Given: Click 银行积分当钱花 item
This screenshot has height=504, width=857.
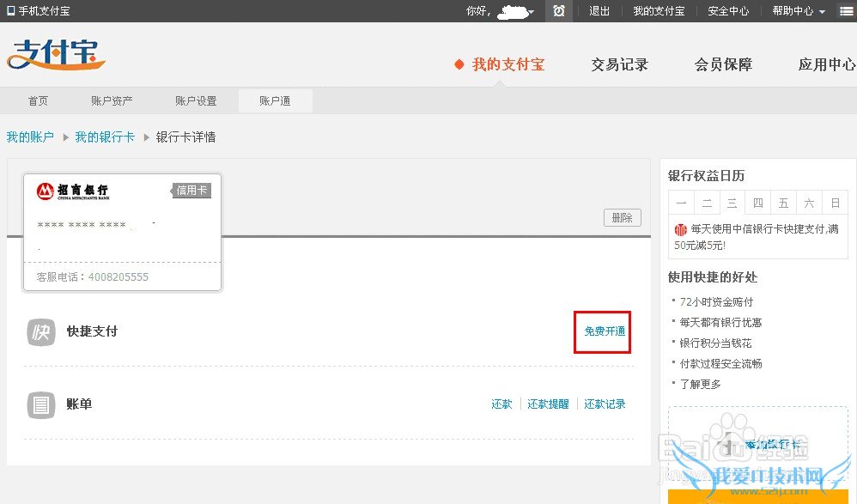Looking at the screenshot, I should [x=715, y=343].
